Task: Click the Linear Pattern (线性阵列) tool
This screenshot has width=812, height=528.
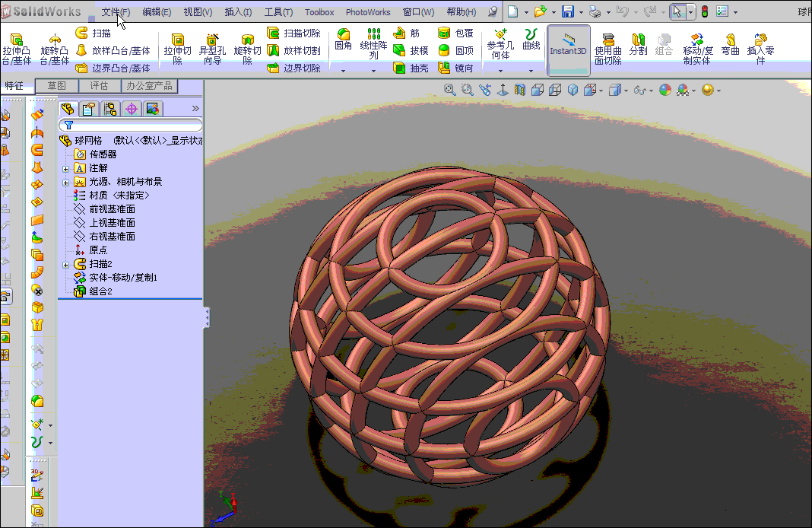Action: coord(373,44)
